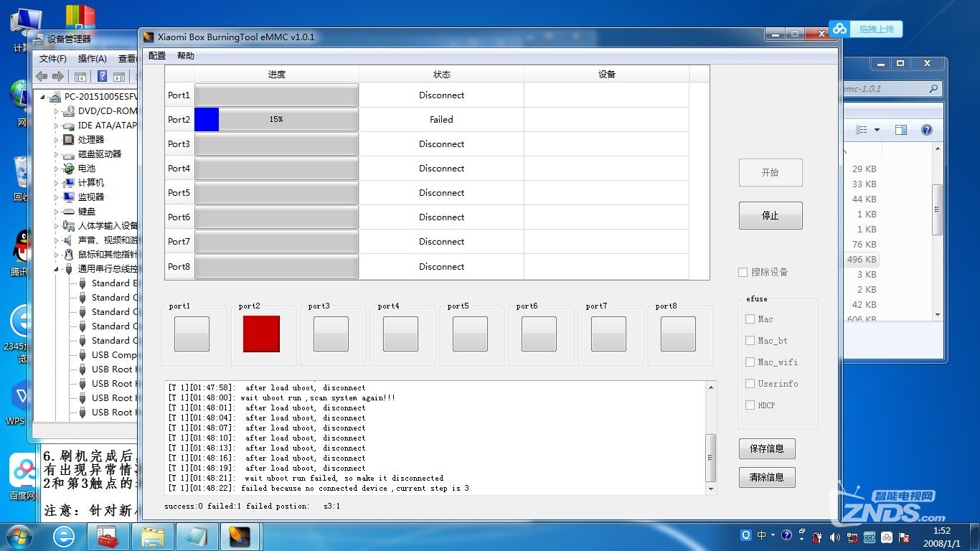This screenshot has height=551, width=980.
Task: Open 操作(A) menu in Device Manager
Action: click(x=92, y=59)
